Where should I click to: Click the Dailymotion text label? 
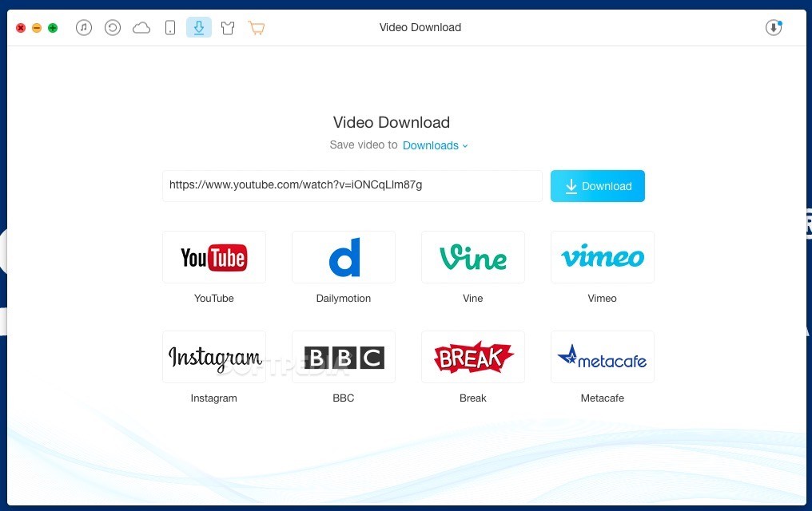click(344, 299)
